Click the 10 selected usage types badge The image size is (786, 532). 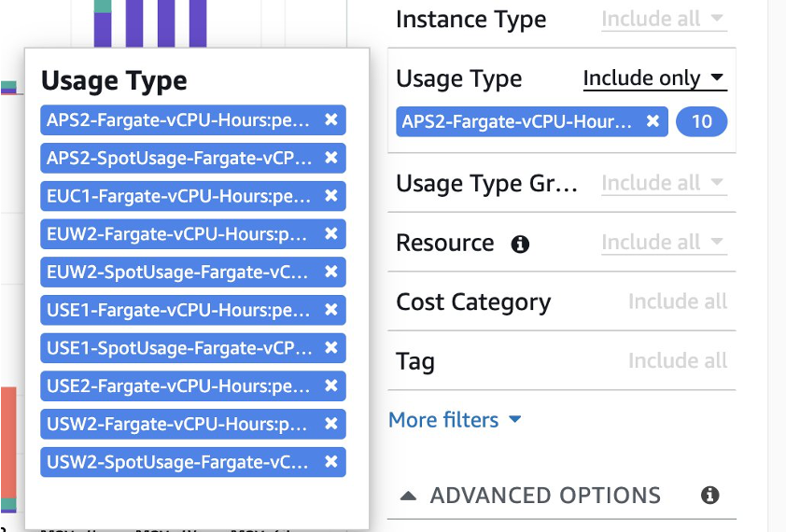pos(701,122)
